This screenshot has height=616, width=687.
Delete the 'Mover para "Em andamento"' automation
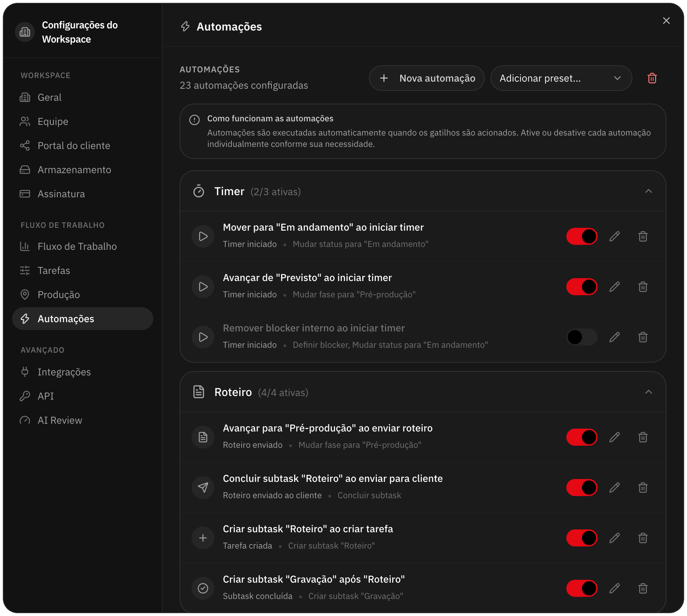tap(643, 236)
